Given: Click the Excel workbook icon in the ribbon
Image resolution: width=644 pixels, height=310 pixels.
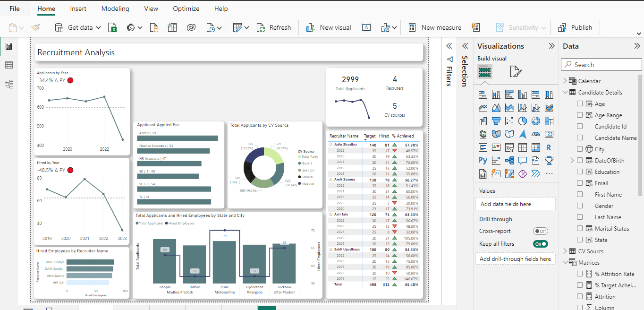Looking at the screenshot, I should click(x=112, y=27).
